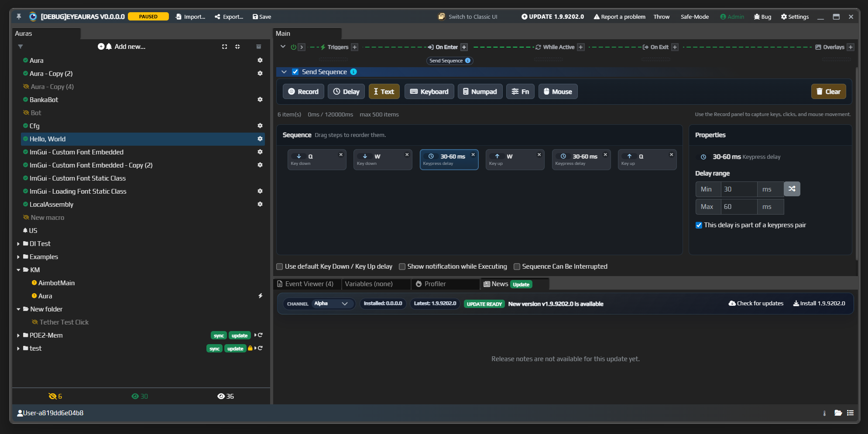Click the Min delay input field
The image size is (868, 434).
pos(738,189)
